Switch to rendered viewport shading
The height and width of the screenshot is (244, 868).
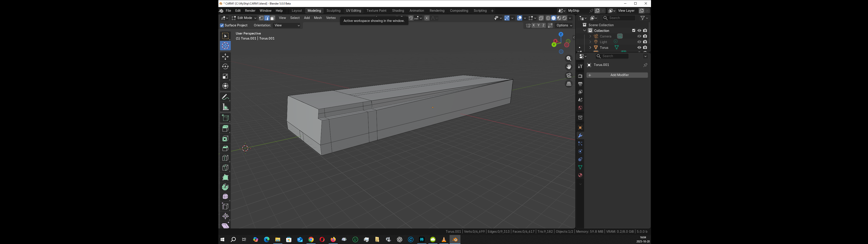click(x=564, y=18)
